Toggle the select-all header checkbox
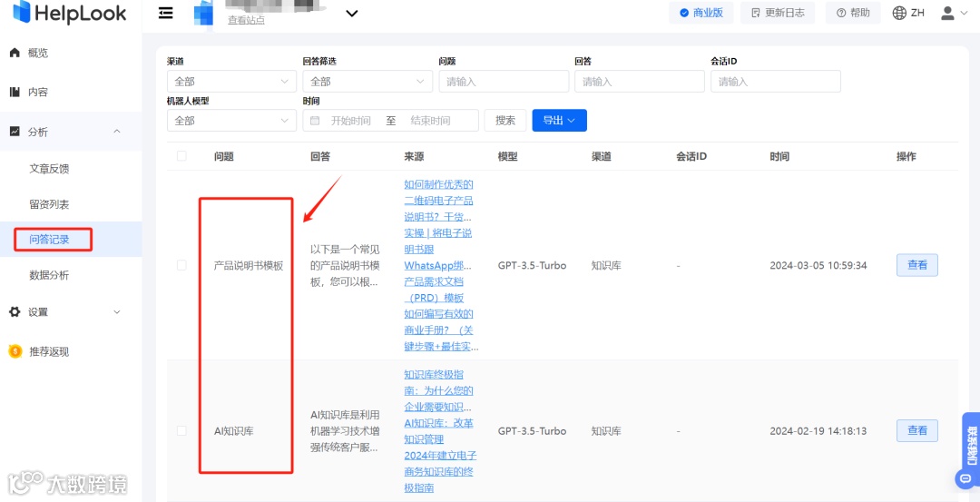This screenshot has width=980, height=502. coord(181,156)
